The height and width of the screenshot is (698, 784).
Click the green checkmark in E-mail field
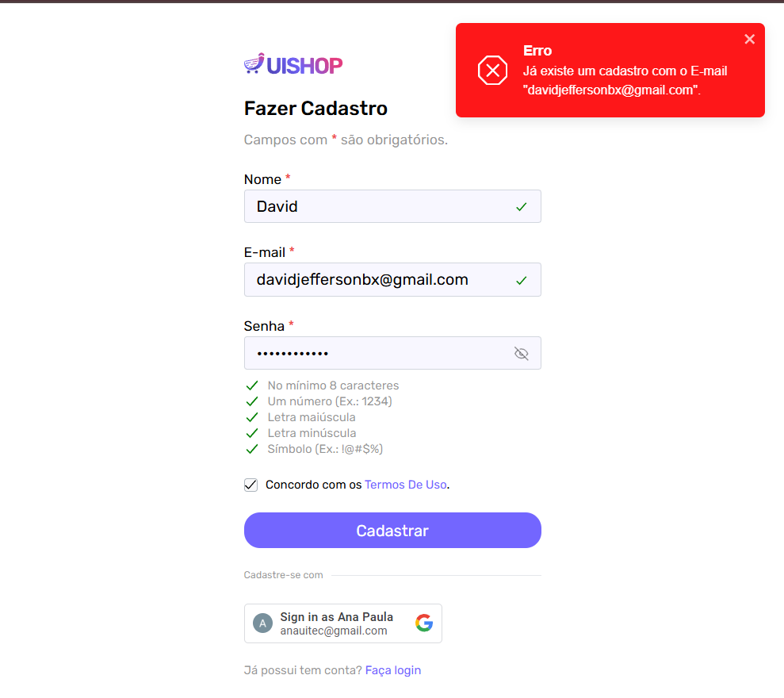(x=521, y=280)
